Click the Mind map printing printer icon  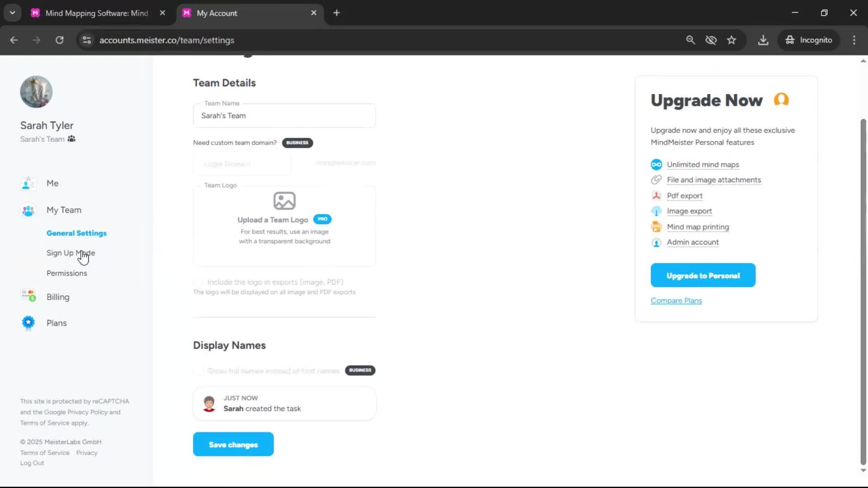tap(656, 227)
